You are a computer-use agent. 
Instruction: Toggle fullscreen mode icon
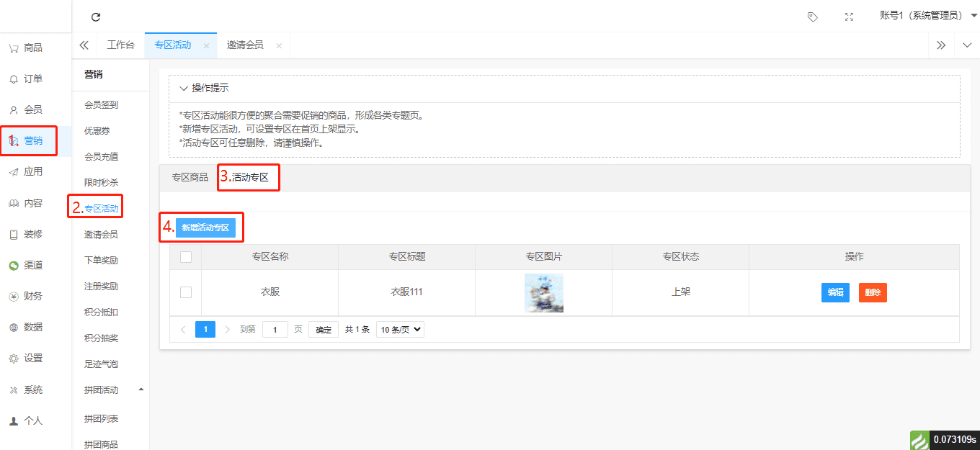(849, 17)
